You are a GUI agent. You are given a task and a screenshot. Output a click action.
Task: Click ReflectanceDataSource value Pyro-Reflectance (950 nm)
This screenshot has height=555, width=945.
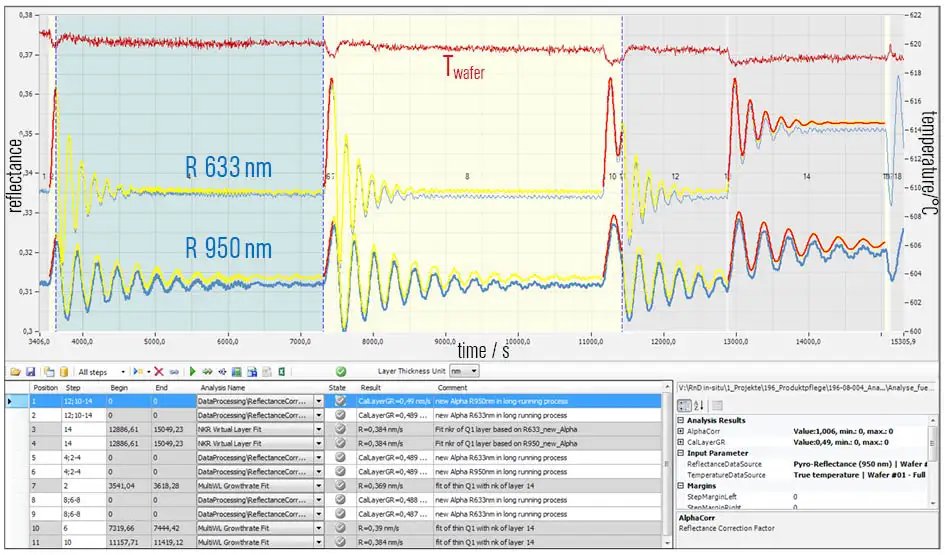point(860,464)
